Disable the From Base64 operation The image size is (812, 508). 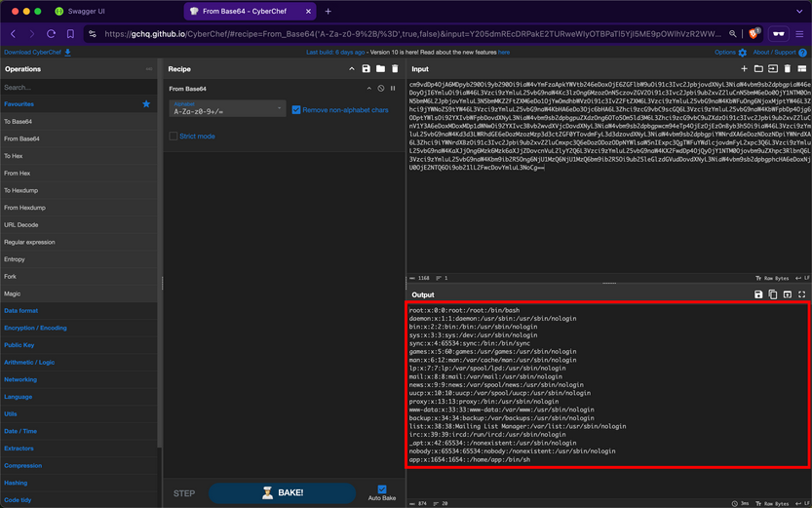(x=382, y=89)
